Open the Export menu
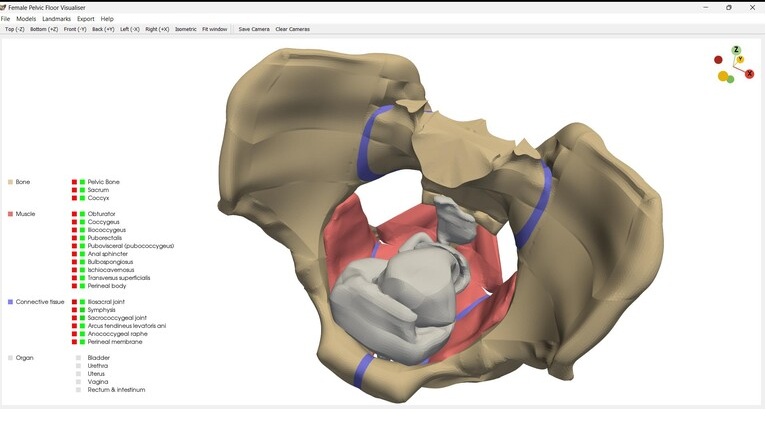Viewport: 766px width, 431px height. [86, 19]
